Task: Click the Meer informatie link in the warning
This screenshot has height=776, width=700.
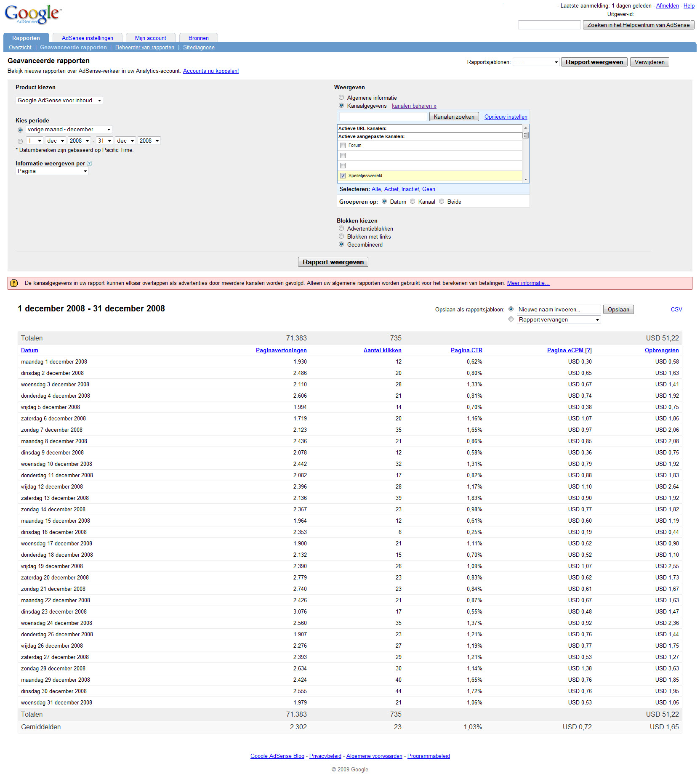Action: [528, 283]
